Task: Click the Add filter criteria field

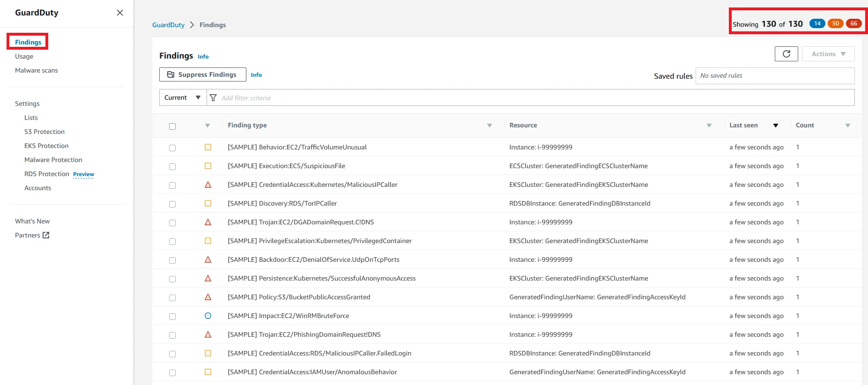Action: pyautogui.click(x=531, y=97)
